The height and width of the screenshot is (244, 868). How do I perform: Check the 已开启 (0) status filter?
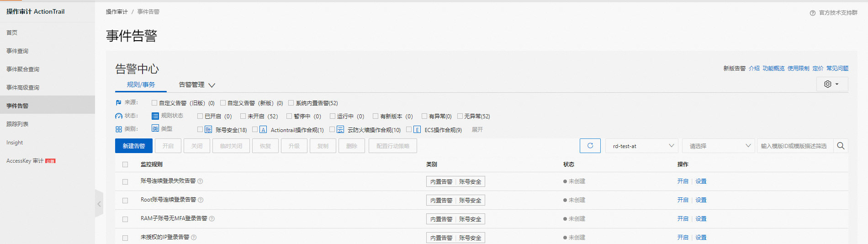coord(200,116)
